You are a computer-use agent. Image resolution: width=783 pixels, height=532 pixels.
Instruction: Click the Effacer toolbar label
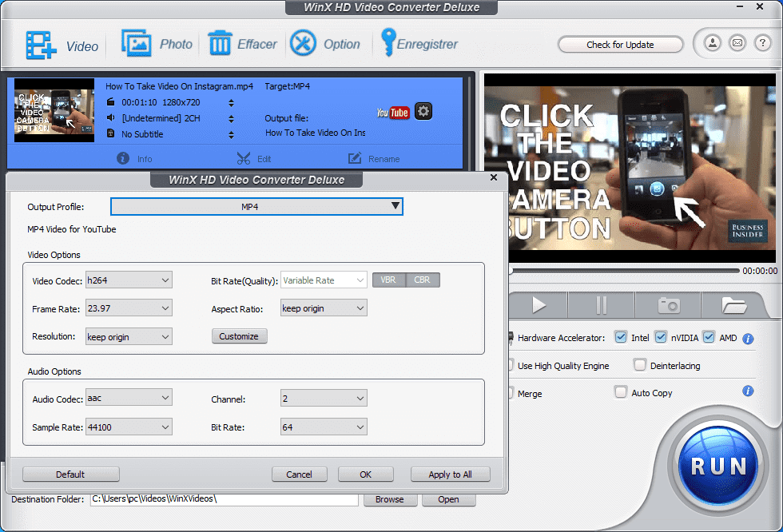(256, 45)
